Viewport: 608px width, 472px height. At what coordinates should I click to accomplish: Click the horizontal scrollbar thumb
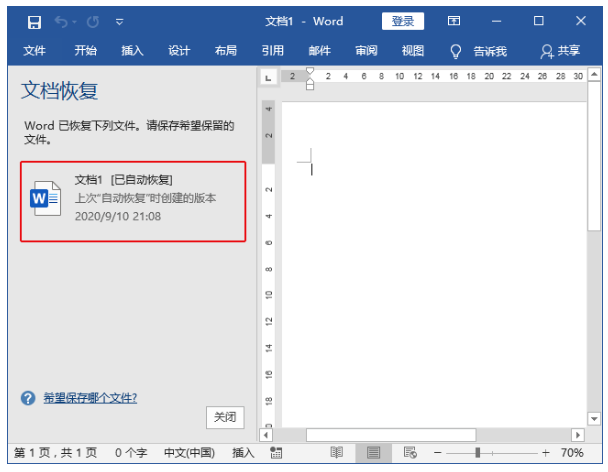tap(391, 435)
